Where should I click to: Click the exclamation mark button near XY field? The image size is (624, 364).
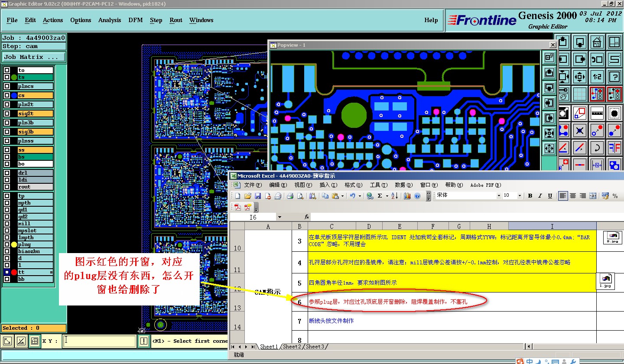coord(144,341)
